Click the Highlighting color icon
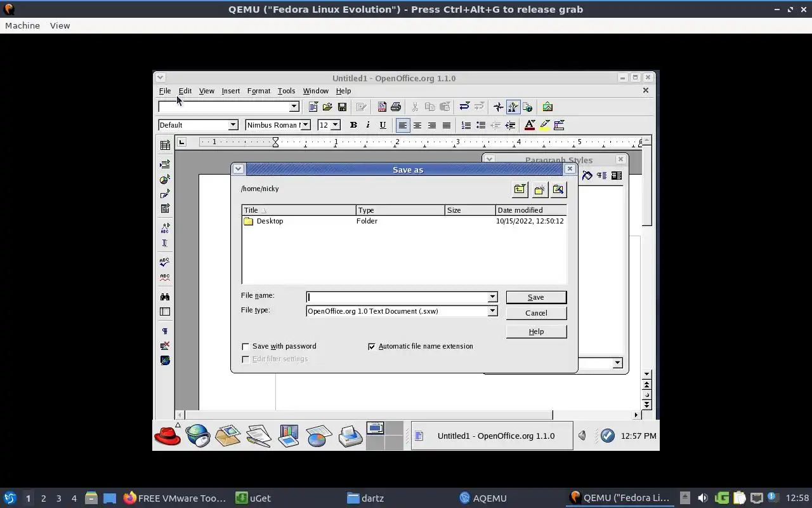812x508 pixels. click(544, 125)
